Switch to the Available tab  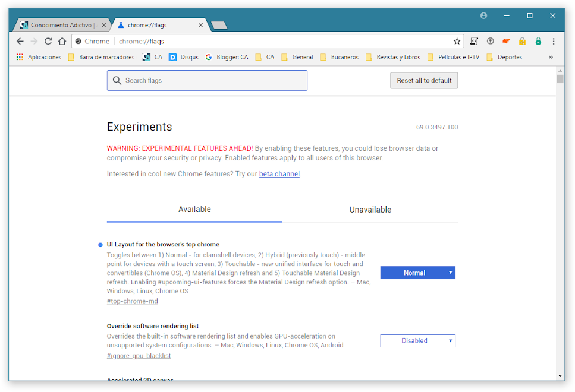tap(194, 210)
